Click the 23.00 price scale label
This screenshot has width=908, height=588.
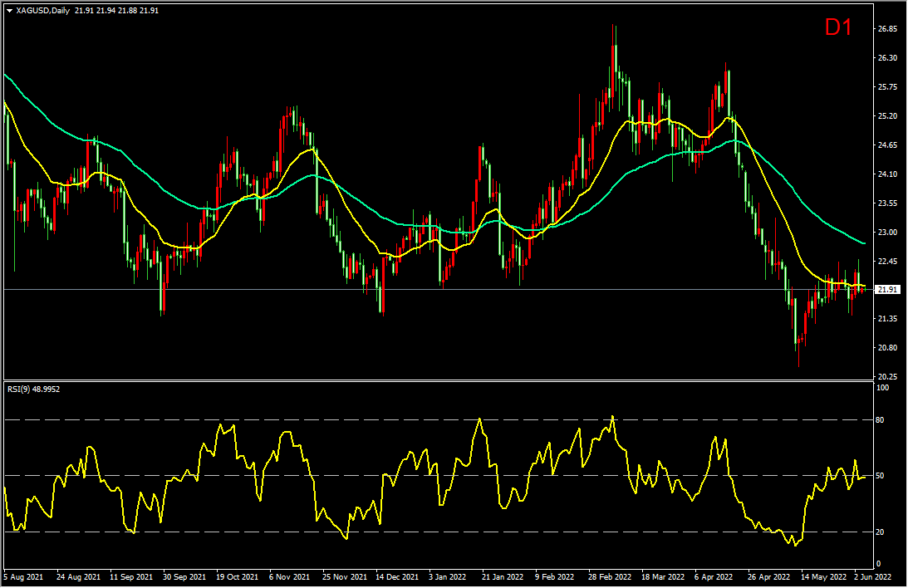[x=888, y=232]
